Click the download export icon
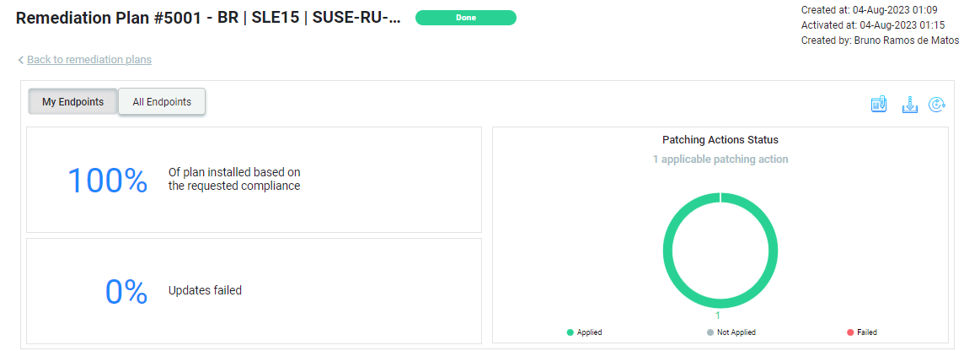980x351 pixels. (x=909, y=105)
